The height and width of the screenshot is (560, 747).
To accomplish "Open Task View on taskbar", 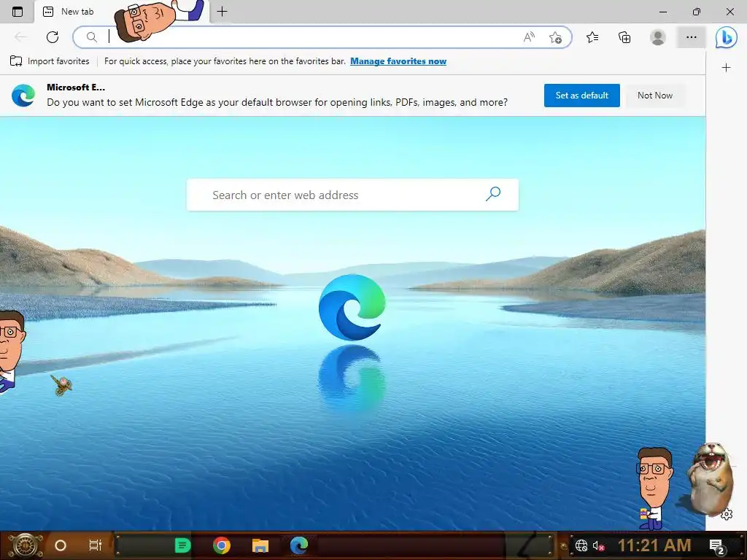I will [x=96, y=545].
